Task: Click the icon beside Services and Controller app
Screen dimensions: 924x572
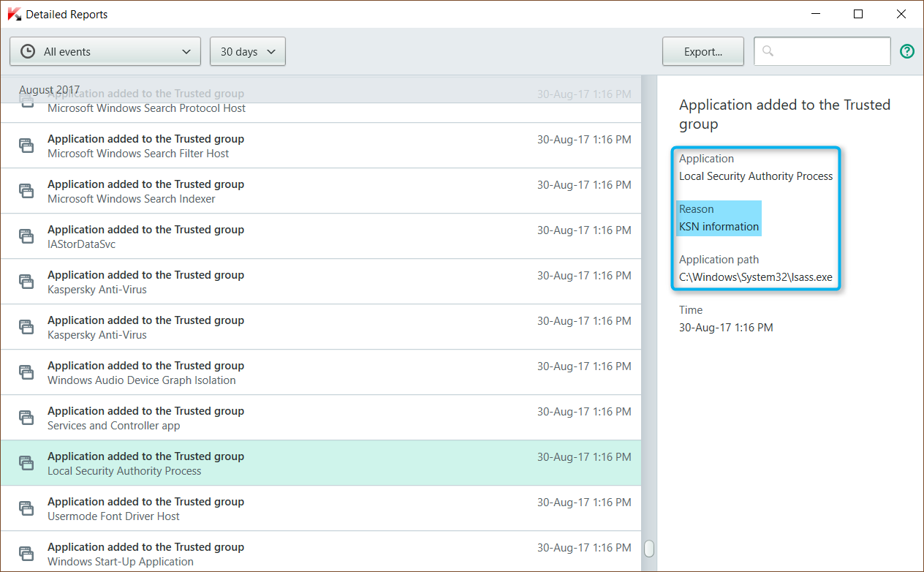Action: tap(26, 418)
